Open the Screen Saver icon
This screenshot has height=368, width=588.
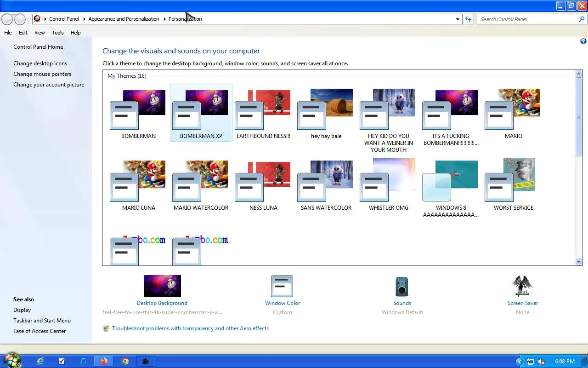click(x=522, y=286)
